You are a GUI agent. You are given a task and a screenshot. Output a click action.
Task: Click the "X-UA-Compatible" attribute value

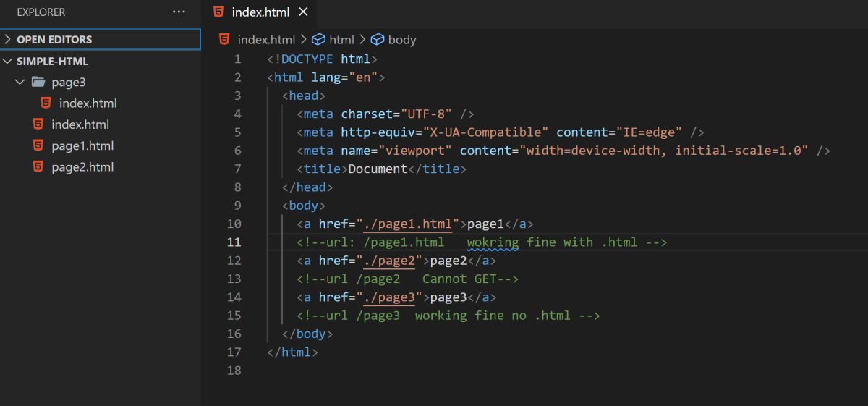coord(486,132)
